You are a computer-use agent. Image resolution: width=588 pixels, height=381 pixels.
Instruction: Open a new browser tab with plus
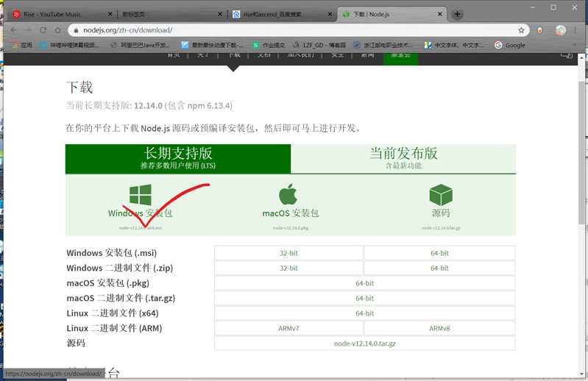(x=457, y=14)
